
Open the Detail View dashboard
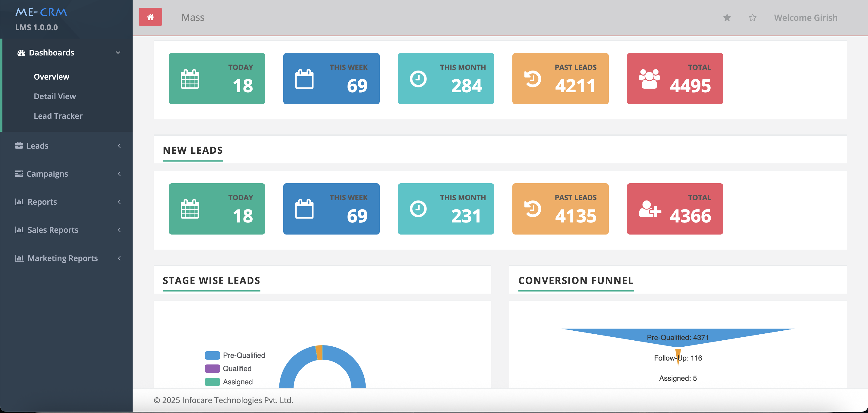click(x=55, y=96)
